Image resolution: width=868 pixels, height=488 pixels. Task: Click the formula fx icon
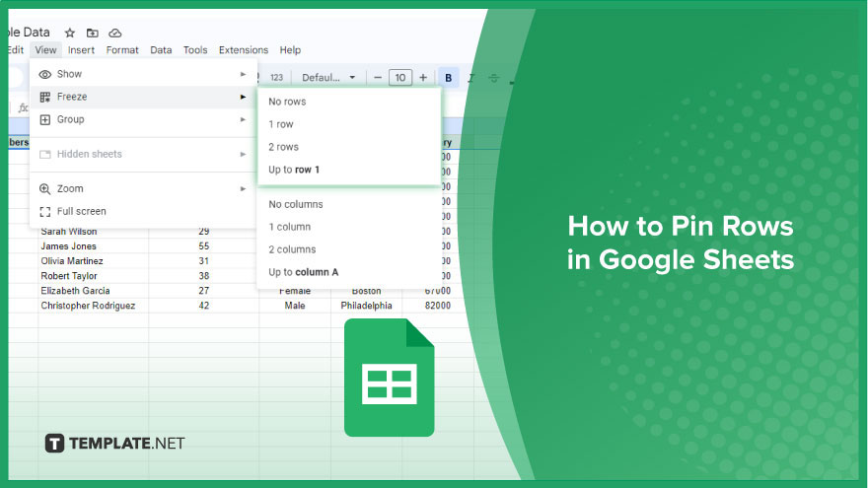point(23,107)
